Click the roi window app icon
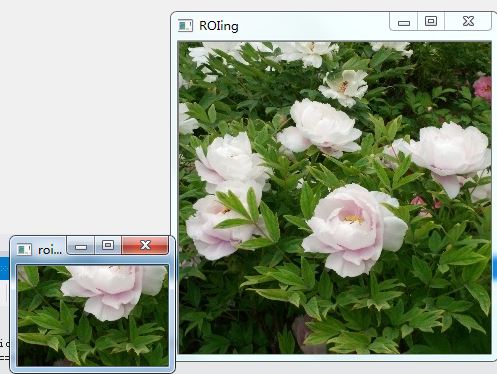The width and height of the screenshot is (497, 374). 24,249
